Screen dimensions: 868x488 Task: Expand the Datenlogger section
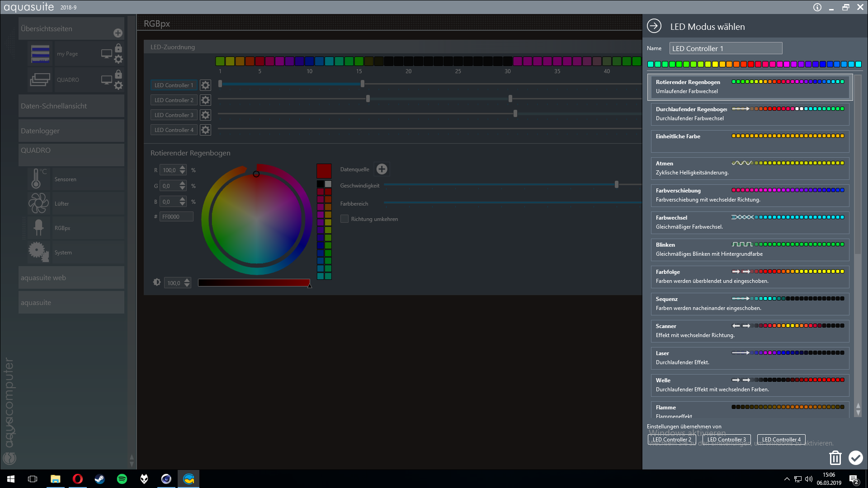71,131
